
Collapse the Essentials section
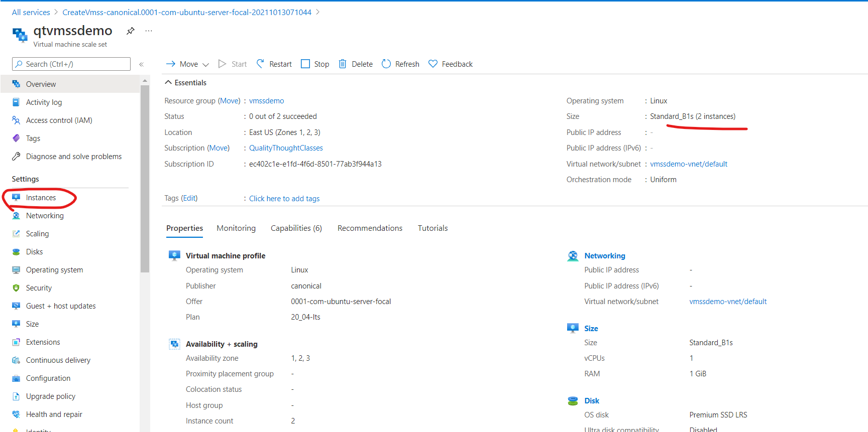186,83
